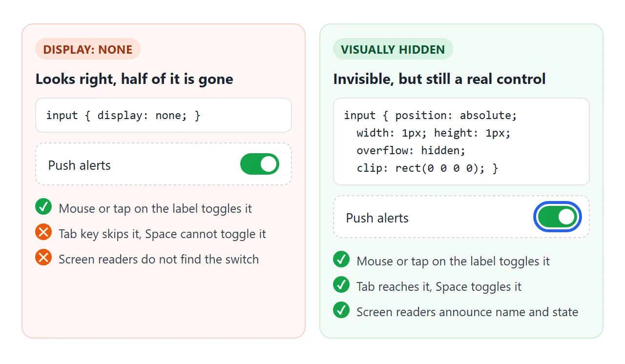
Task: Click text 'Tab reaches it, Space toggles it'
Action: (439, 286)
